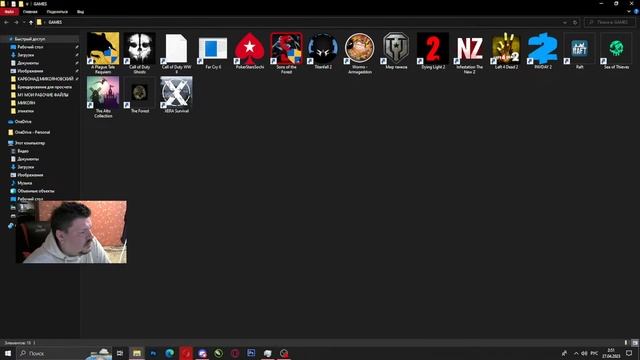Select the PAYDAY 2 shortcut
This screenshot has height=360, width=640.
[543, 51]
